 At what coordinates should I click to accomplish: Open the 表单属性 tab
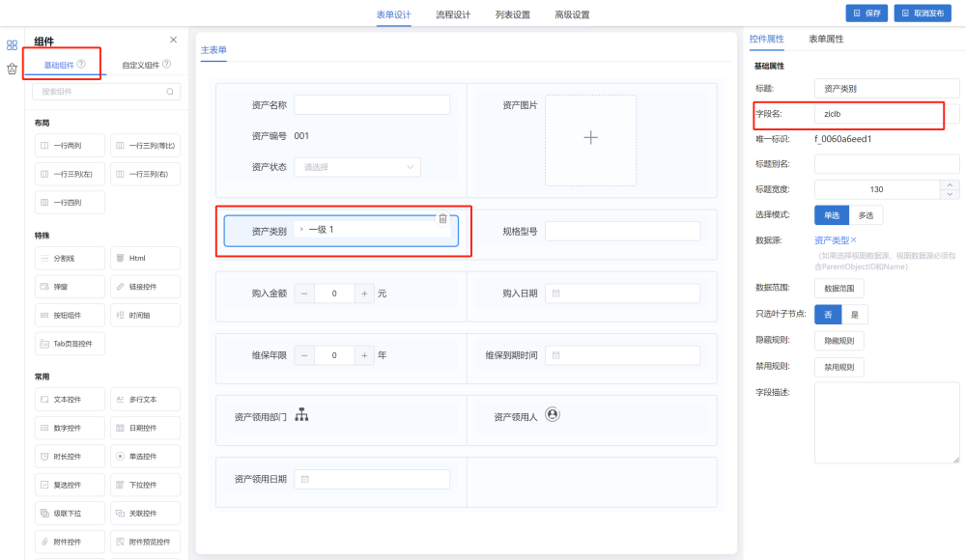pyautogui.click(x=826, y=40)
